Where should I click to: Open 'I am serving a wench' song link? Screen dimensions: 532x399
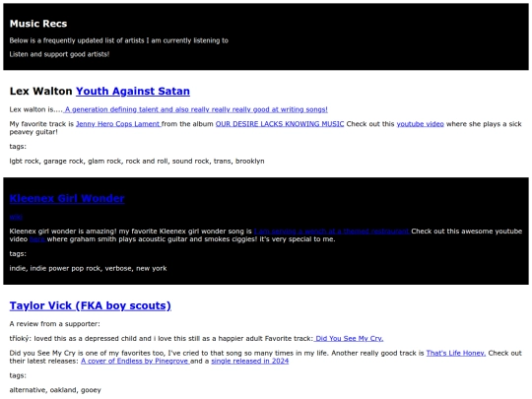coord(332,232)
